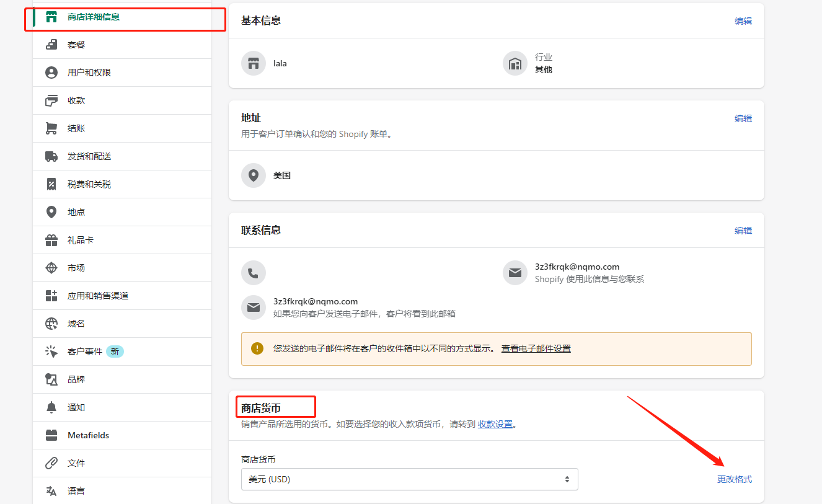The height and width of the screenshot is (504, 822).
Task: Open 收款 settings in the sidebar
Action: click(x=76, y=100)
